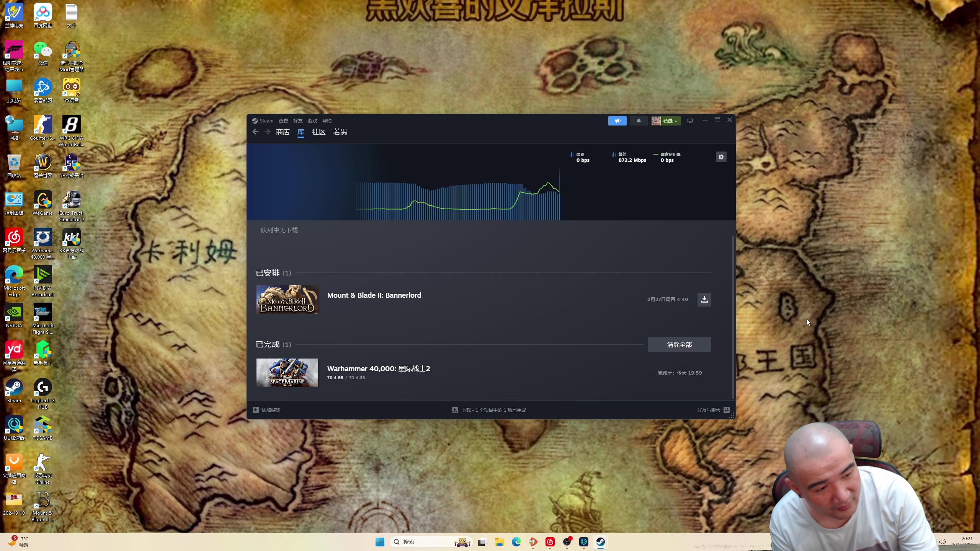Open Counter-Strike 2 desktop shortcut

tap(43, 131)
